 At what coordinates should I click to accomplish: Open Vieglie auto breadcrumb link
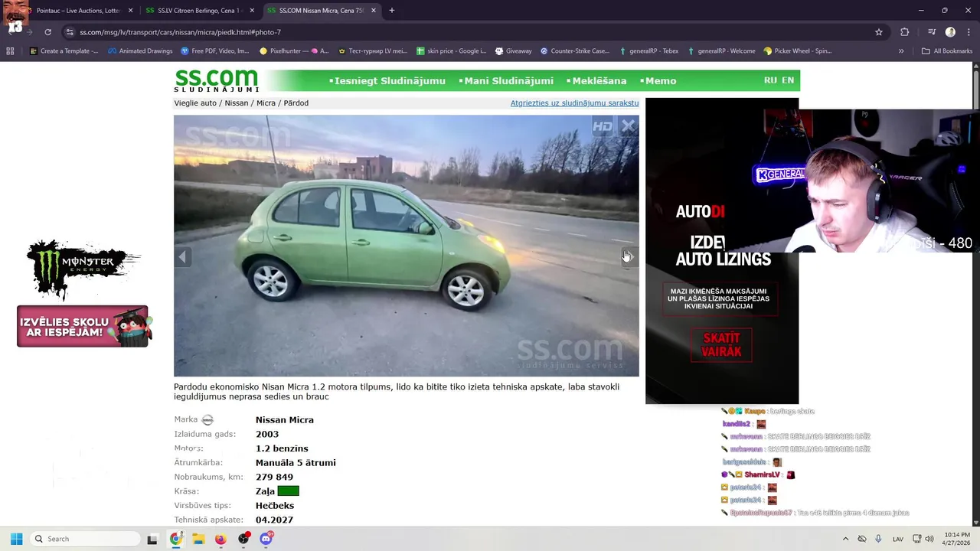(195, 103)
